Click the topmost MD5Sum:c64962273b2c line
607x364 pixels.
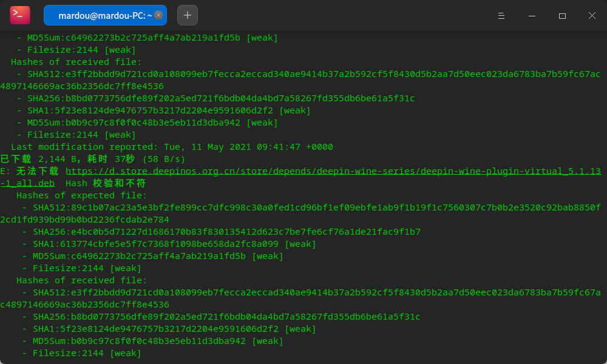(x=148, y=38)
